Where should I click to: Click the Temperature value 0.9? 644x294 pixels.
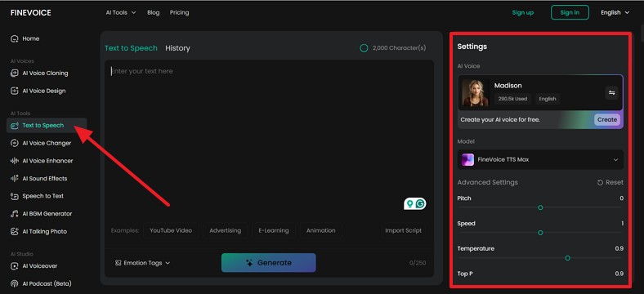click(619, 248)
